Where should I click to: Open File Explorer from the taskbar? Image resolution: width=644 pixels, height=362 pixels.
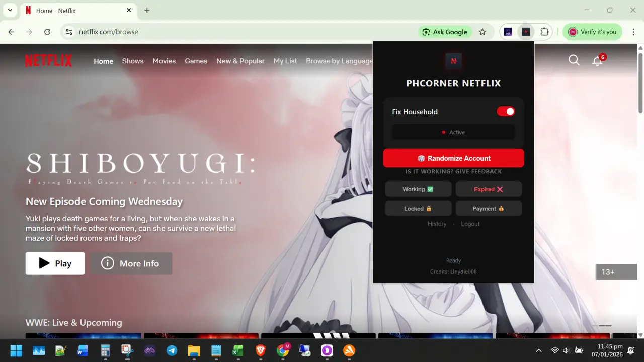tap(194, 350)
